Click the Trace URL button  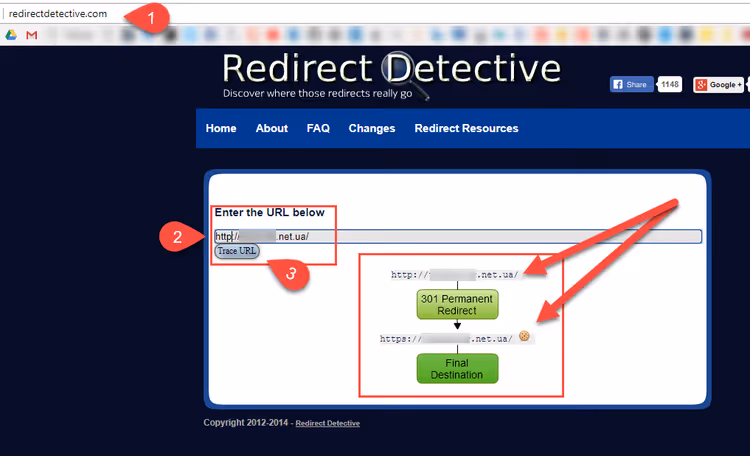tap(237, 251)
